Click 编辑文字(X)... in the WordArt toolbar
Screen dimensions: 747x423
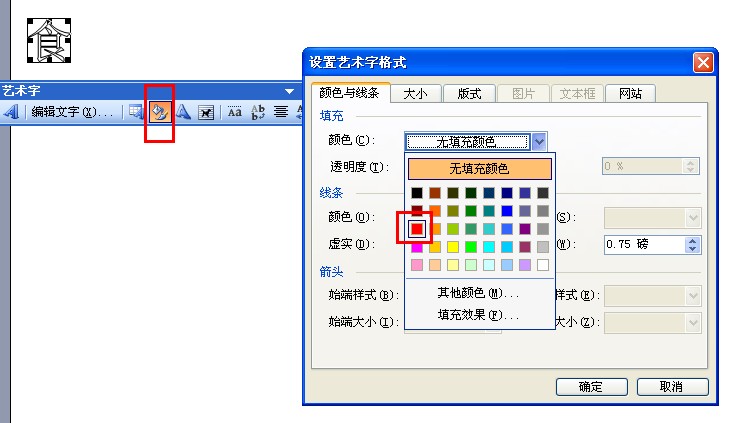click(x=72, y=112)
